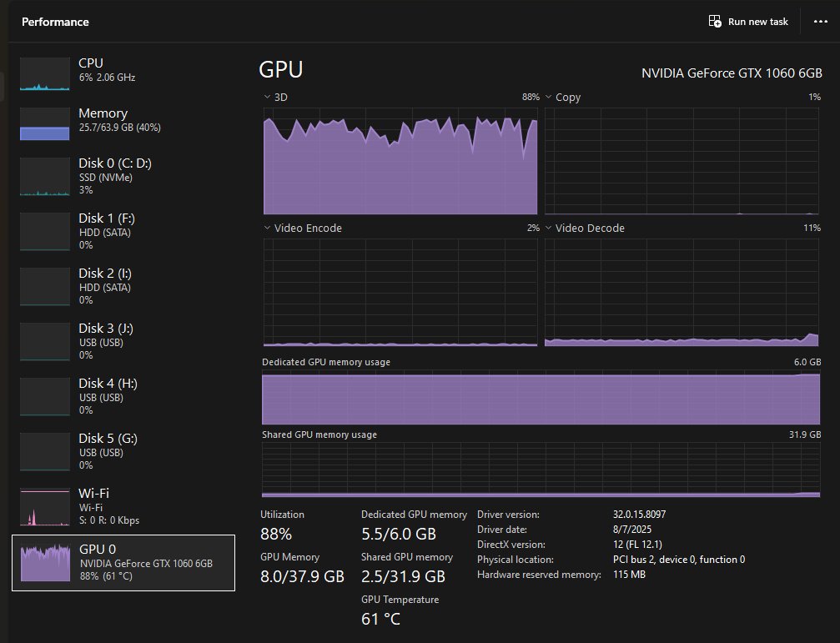The width and height of the screenshot is (840, 643).
Task: Click the Video Encode usage graph
Action: (x=400, y=293)
